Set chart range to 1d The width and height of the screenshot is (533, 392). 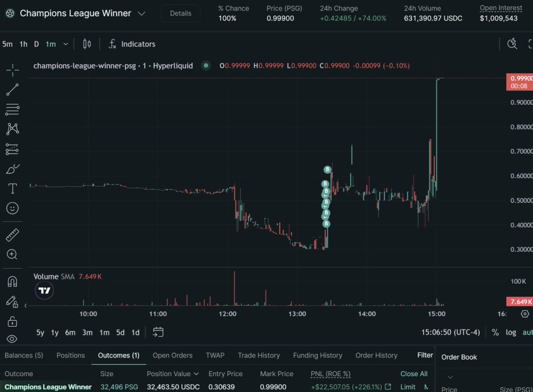click(135, 332)
